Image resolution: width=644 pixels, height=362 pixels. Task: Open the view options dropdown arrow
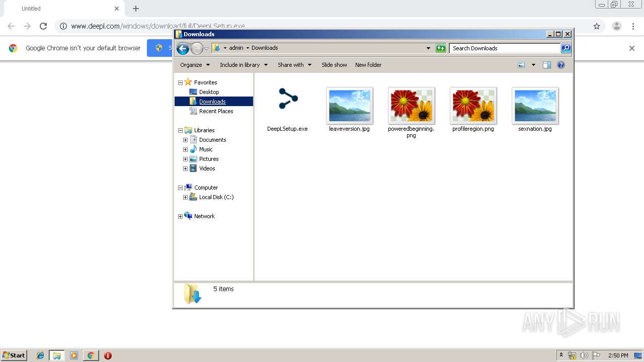pyautogui.click(x=533, y=65)
